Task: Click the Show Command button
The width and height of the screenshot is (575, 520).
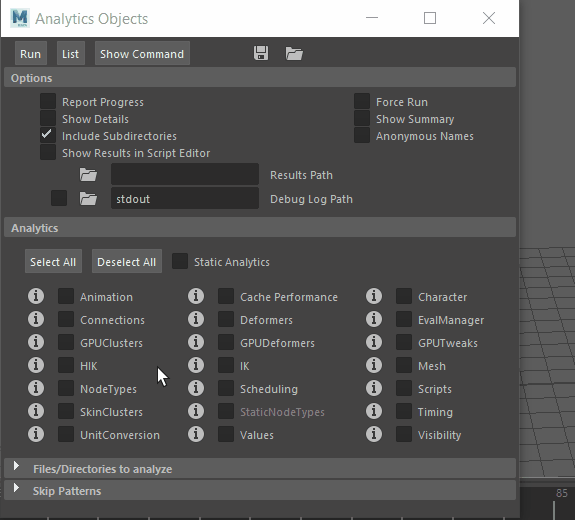Action: [142, 54]
